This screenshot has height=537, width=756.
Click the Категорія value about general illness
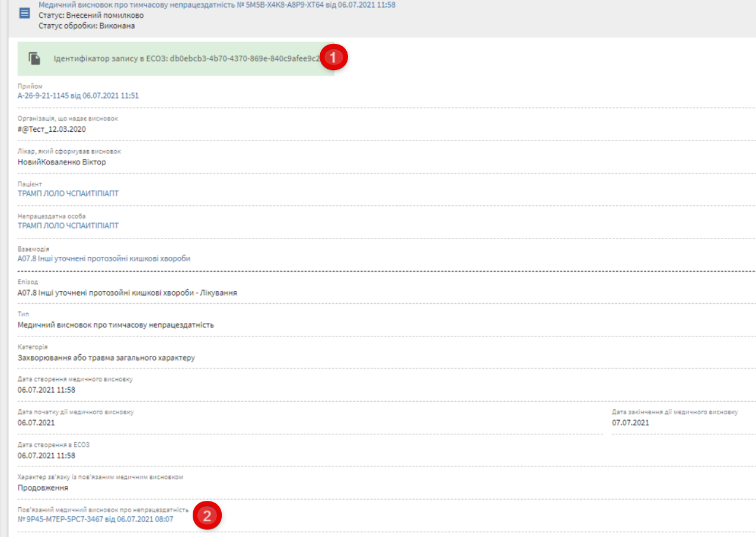(107, 358)
